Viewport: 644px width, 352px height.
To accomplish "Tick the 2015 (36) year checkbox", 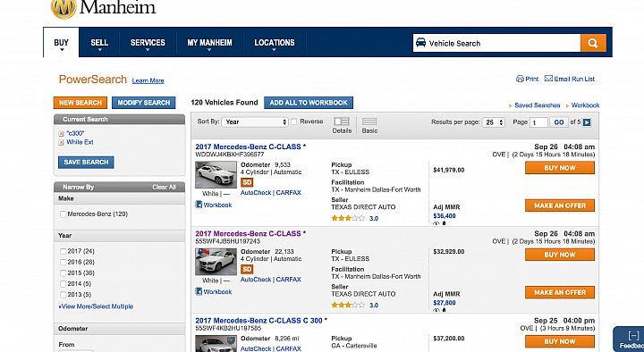I will pos(63,272).
